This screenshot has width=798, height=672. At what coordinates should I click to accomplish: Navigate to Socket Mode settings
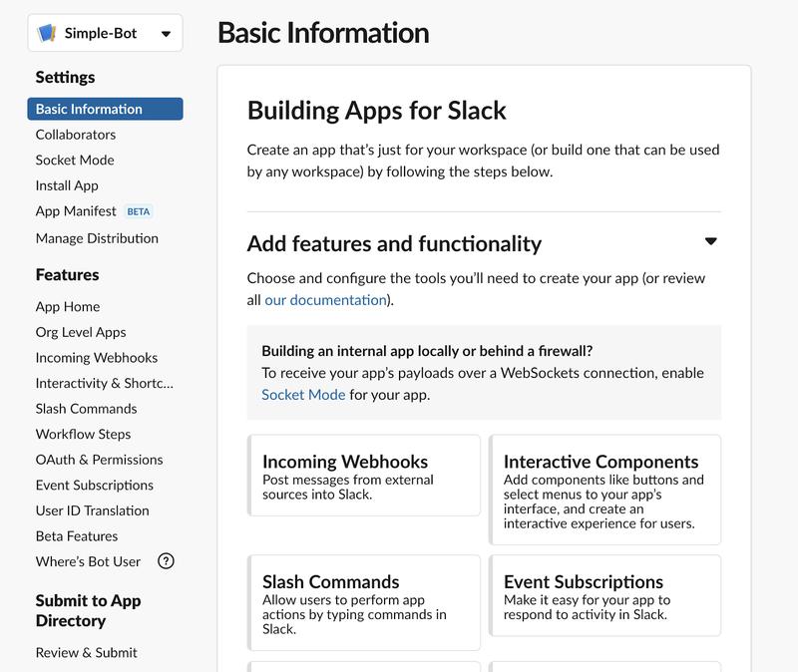click(74, 160)
